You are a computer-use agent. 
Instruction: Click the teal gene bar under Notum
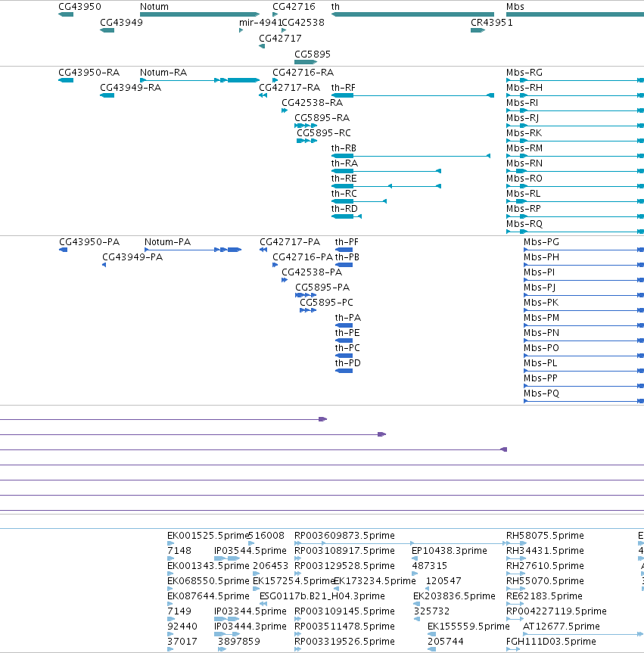coord(200,14)
